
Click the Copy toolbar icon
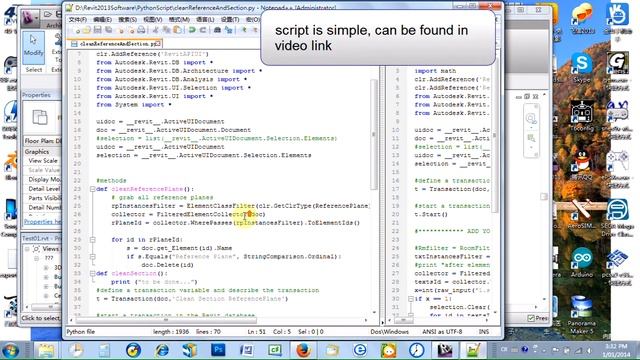point(166,30)
